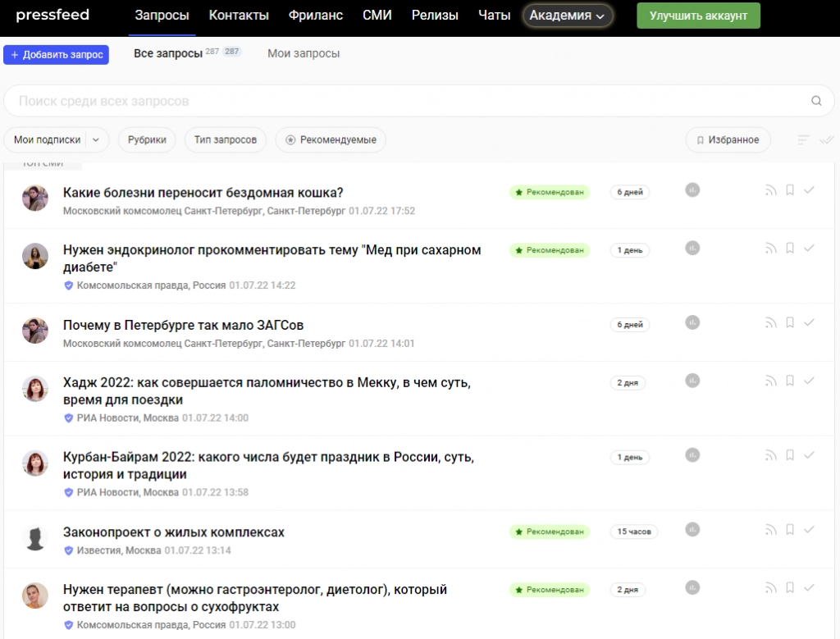Expand the Академия menu
840x639 pixels.
tap(567, 16)
